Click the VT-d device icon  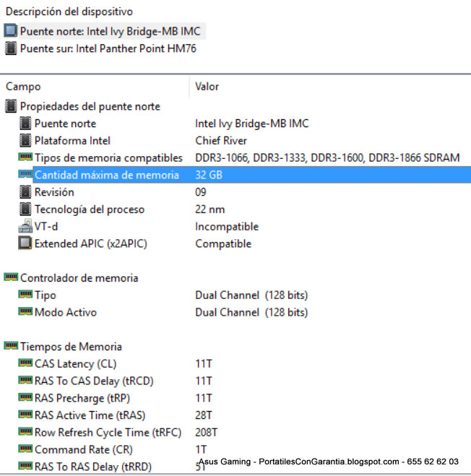click(25, 227)
